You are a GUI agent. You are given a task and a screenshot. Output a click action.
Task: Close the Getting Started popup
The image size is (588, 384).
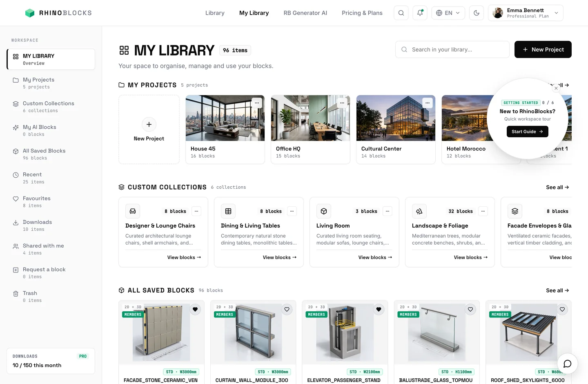[556, 88]
